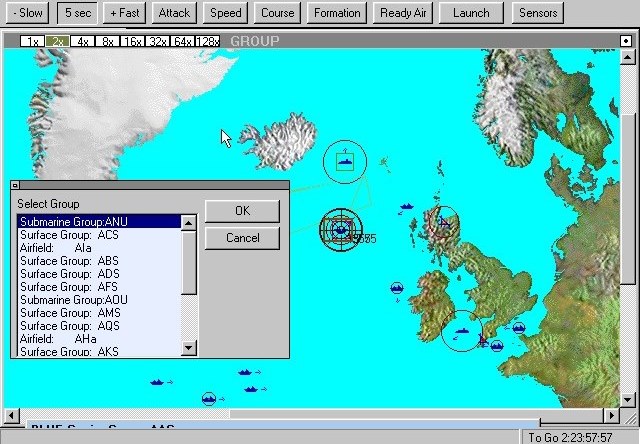Select the circled ship south of Ireland
This screenshot has width=640, height=444.
click(x=462, y=330)
